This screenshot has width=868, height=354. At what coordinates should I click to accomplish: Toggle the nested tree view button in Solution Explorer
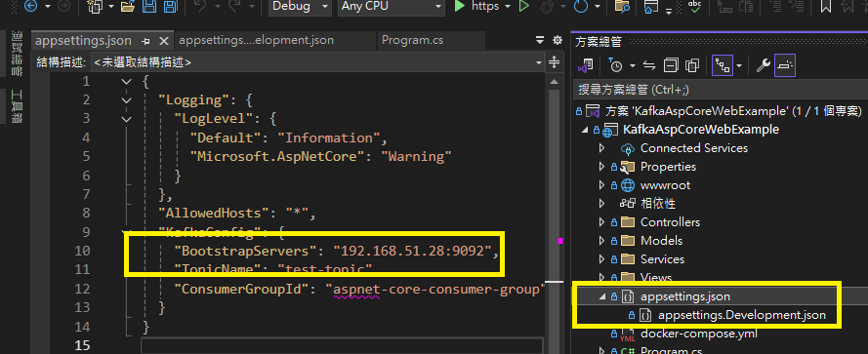[x=723, y=65]
